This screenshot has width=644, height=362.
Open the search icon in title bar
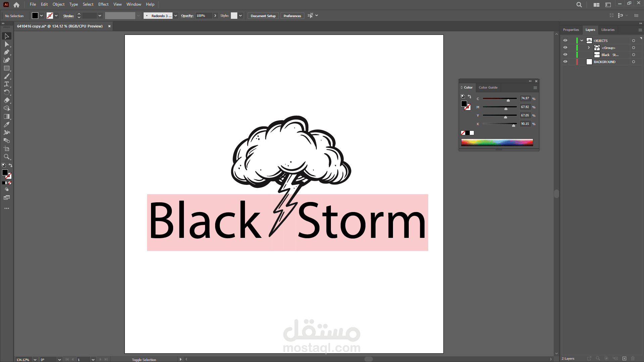(579, 5)
